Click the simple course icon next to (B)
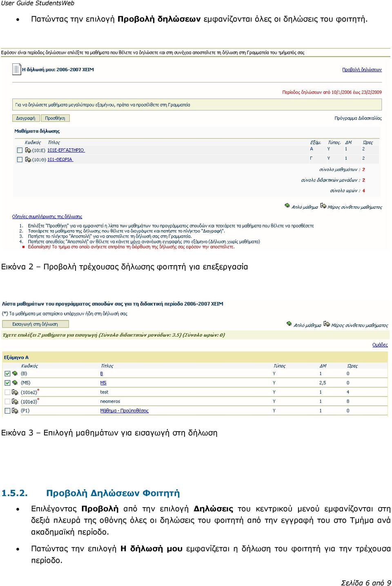The height and width of the screenshot is (586, 392). tap(15, 374)
